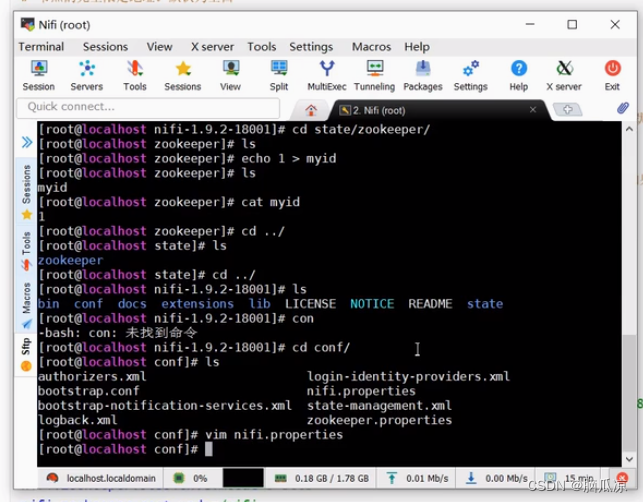Viewport: 643px width, 502px height.
Task: Open the Sessions side tab
Action: 27,192
